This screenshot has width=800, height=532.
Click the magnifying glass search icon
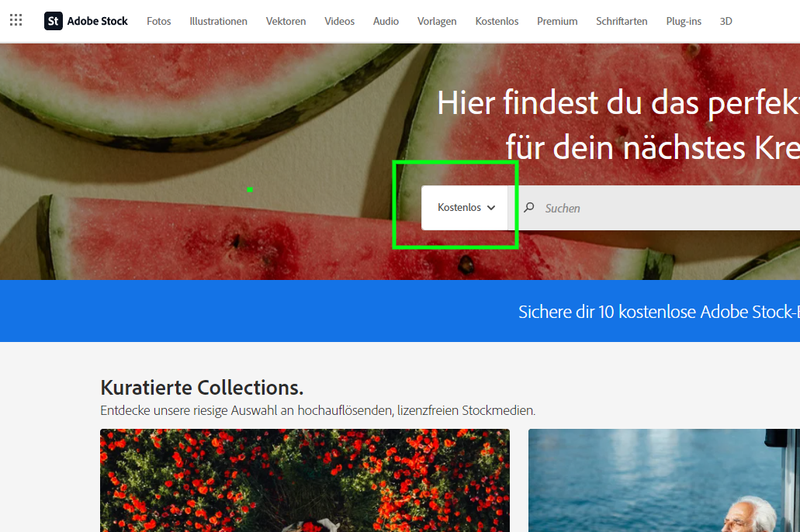(529, 208)
